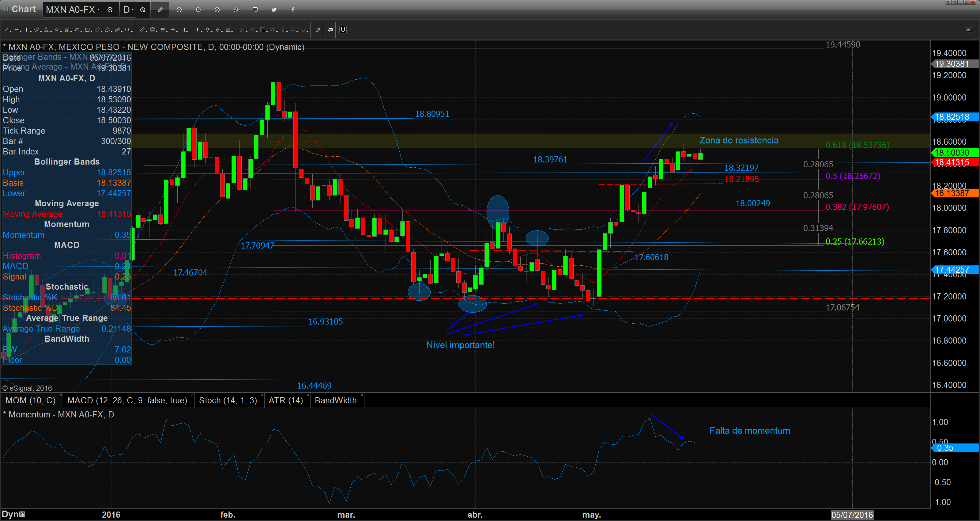Click the bar replay play icon
The height and width of the screenshot is (521, 980).
tap(198, 10)
